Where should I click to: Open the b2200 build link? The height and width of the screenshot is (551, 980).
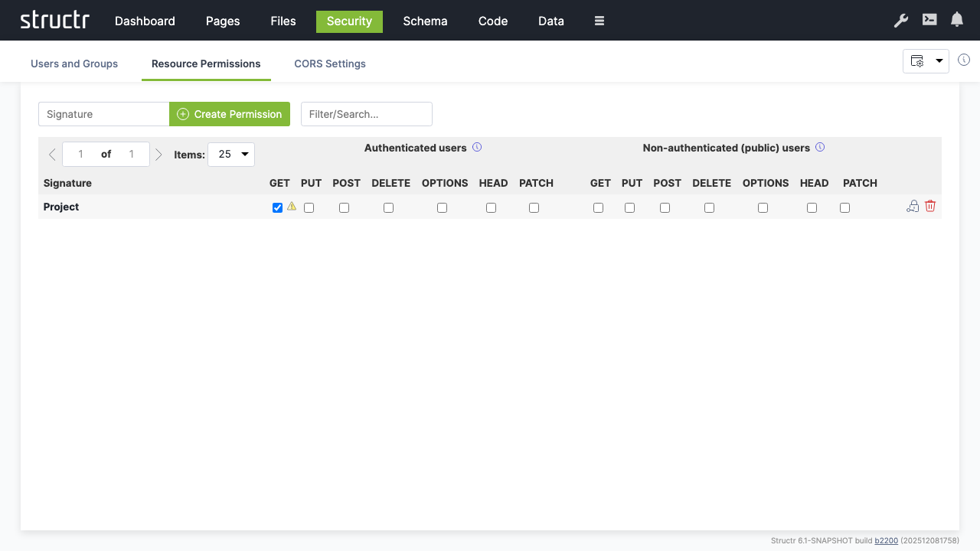(x=886, y=540)
